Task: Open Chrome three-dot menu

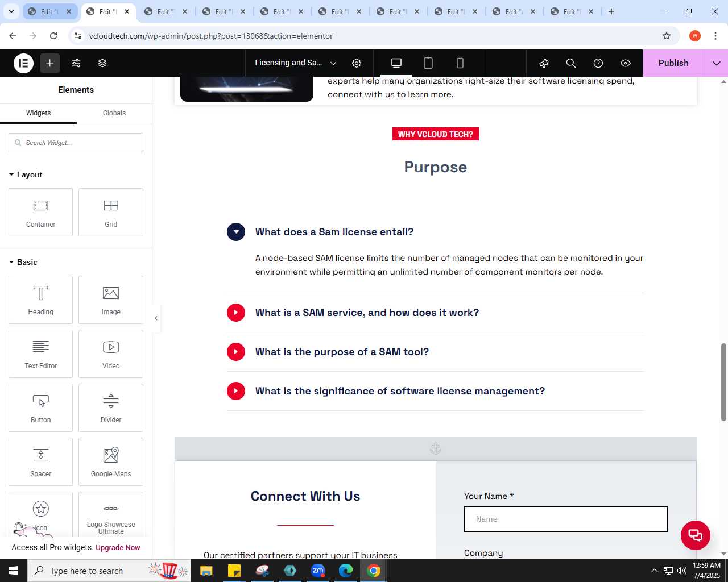Action: click(715, 36)
